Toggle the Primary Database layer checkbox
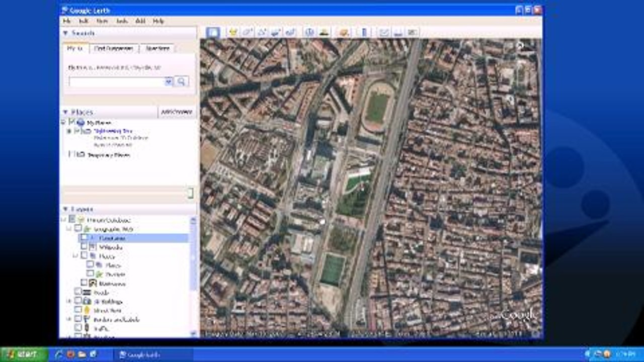The image size is (644, 362). click(x=72, y=220)
